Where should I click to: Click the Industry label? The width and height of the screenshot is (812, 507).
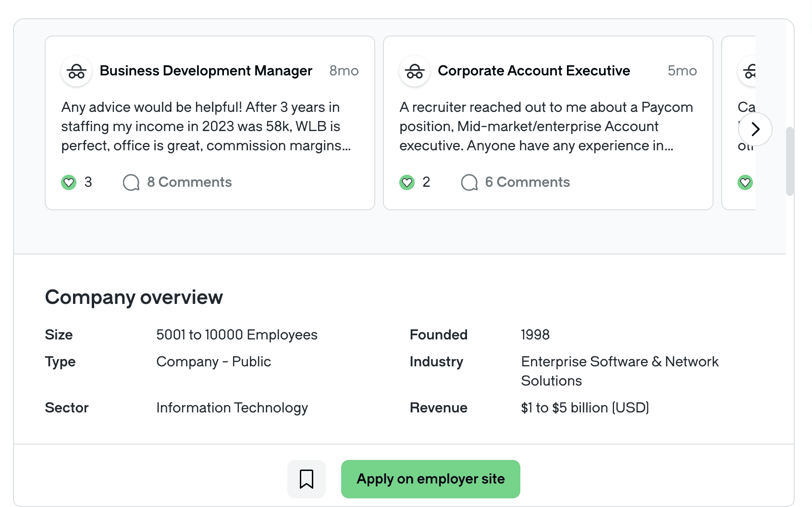[436, 362]
